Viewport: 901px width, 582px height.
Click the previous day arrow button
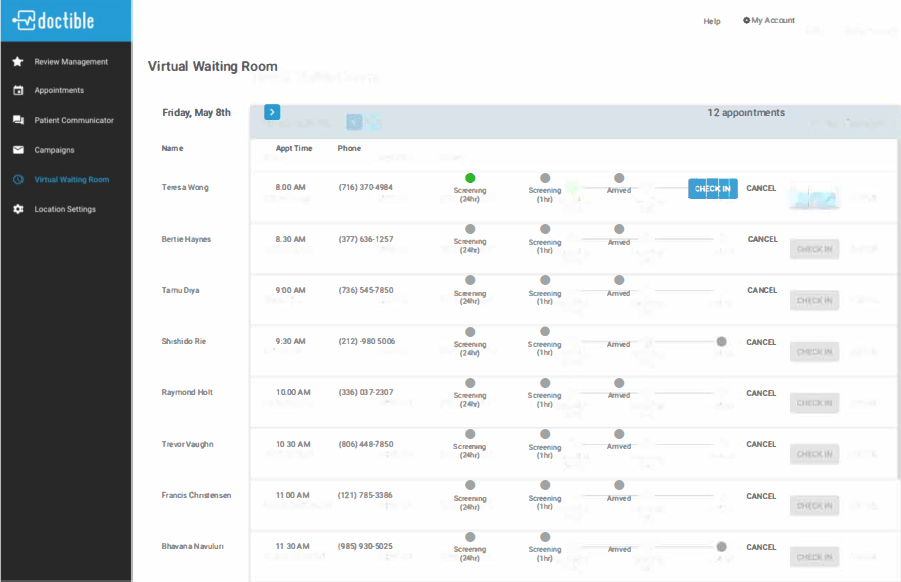pyautogui.click(x=354, y=122)
